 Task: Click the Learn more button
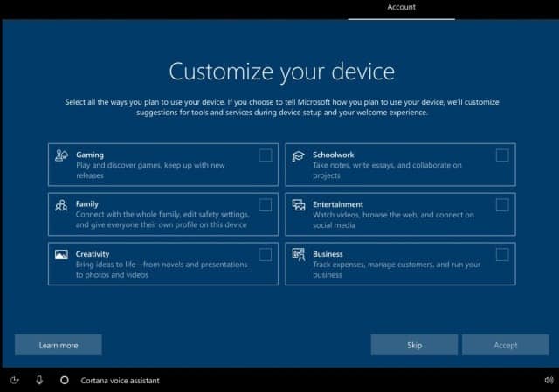point(59,345)
